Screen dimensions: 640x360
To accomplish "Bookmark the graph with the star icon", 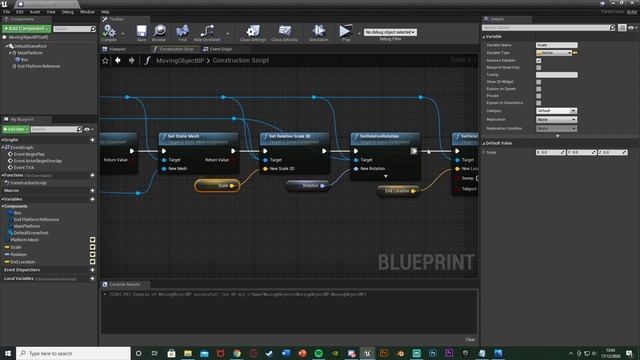I will point(105,60).
